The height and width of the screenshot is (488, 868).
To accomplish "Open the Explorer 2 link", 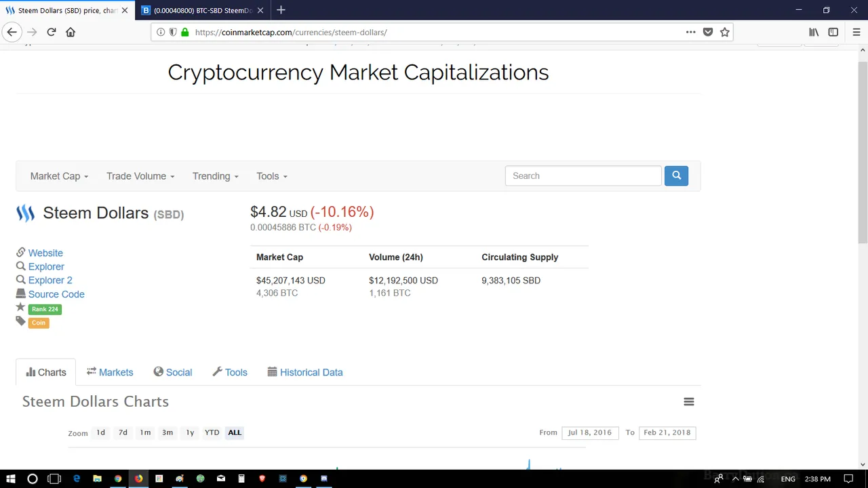I will [x=50, y=280].
